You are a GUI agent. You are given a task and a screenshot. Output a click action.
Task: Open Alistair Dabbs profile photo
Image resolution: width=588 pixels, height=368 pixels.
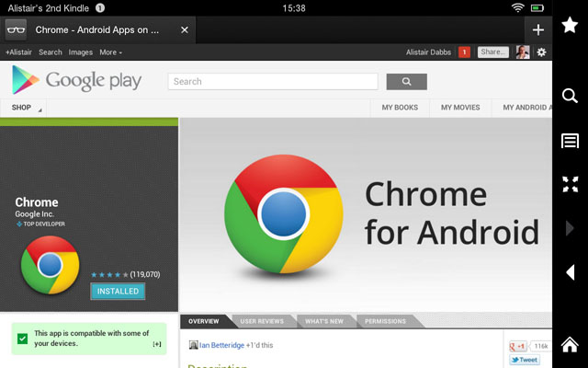523,52
